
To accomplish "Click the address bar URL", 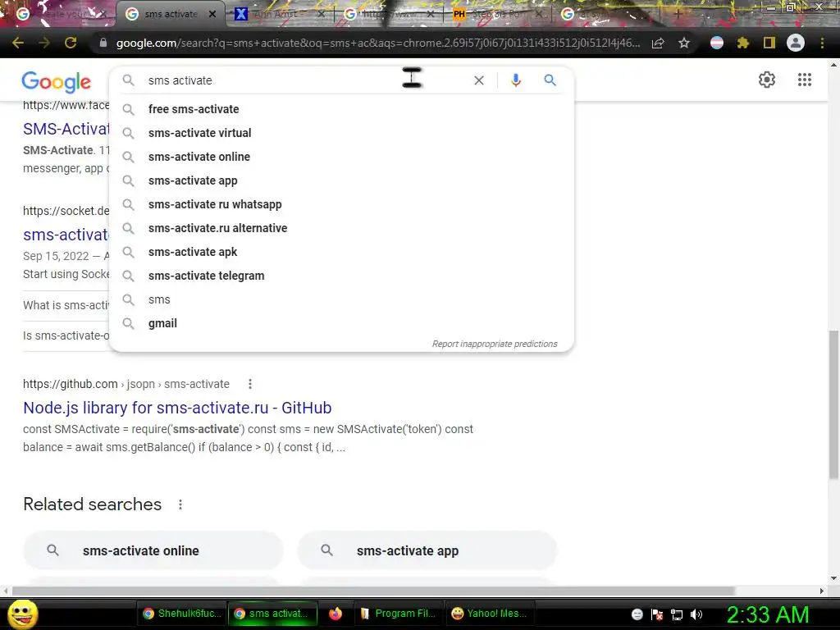I will tap(377, 43).
